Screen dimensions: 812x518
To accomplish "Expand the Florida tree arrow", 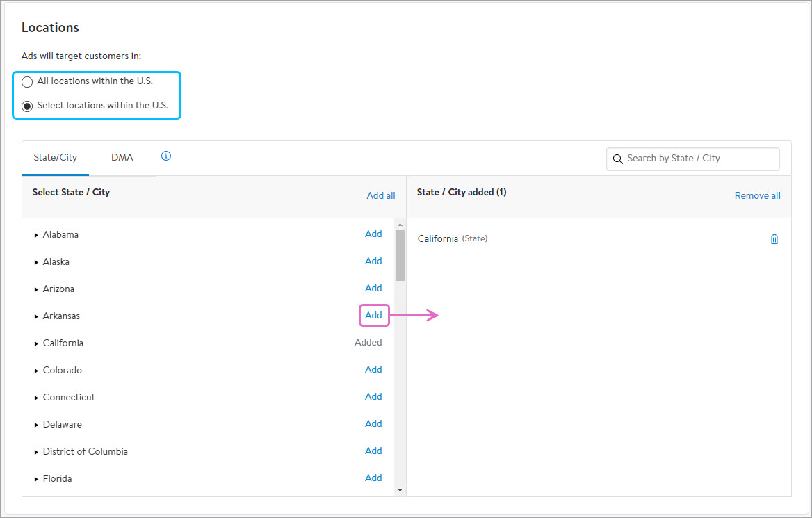I will (36, 479).
